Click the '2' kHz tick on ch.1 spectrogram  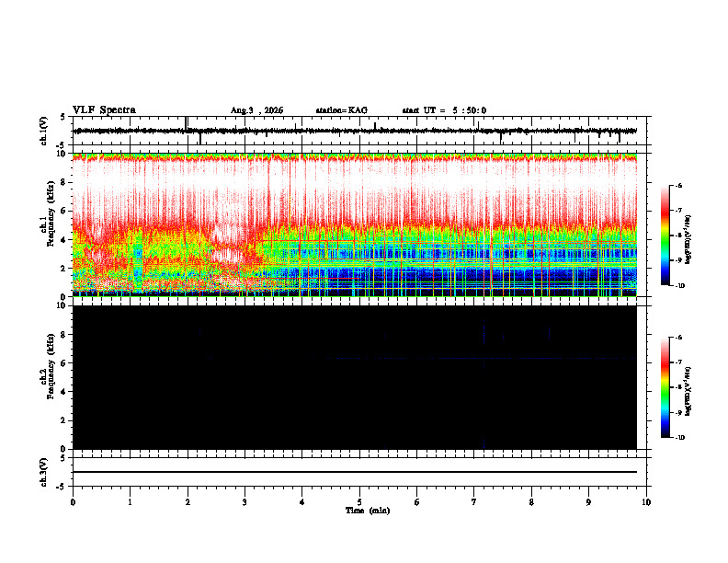coord(64,268)
